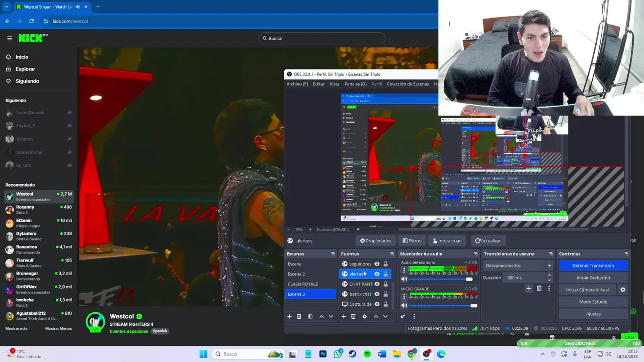
Task: Open OBS Vista menu
Action: [x=335, y=84]
